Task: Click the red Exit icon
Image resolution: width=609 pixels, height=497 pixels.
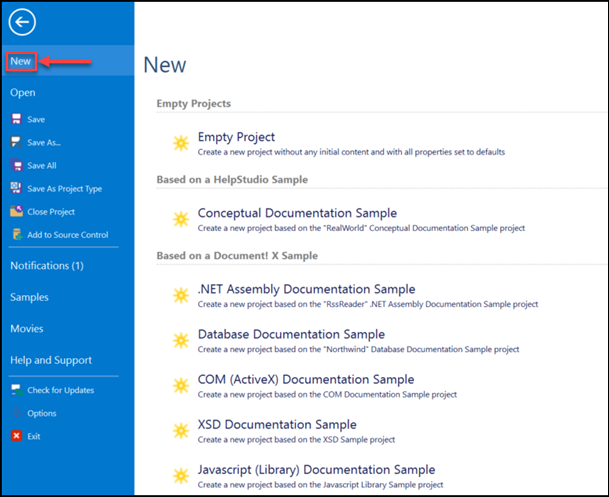Action: pyautogui.click(x=16, y=436)
